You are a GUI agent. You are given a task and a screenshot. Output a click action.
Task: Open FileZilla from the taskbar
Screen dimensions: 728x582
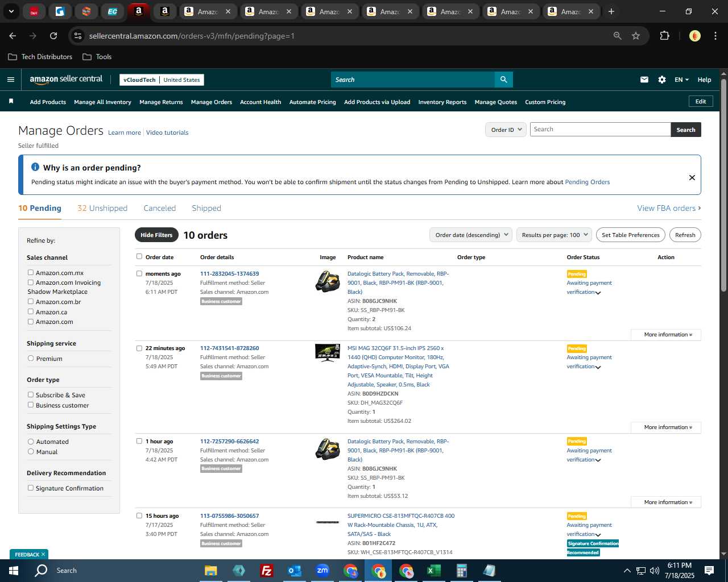coord(266,571)
